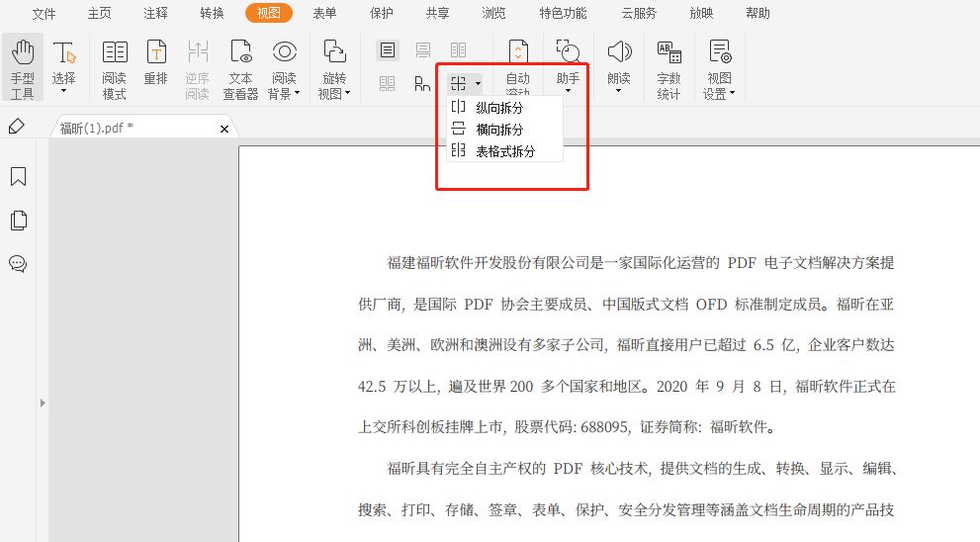This screenshot has height=542, width=980.
Task: Click the Assistant (助手) magnifier icon
Action: pyautogui.click(x=569, y=51)
